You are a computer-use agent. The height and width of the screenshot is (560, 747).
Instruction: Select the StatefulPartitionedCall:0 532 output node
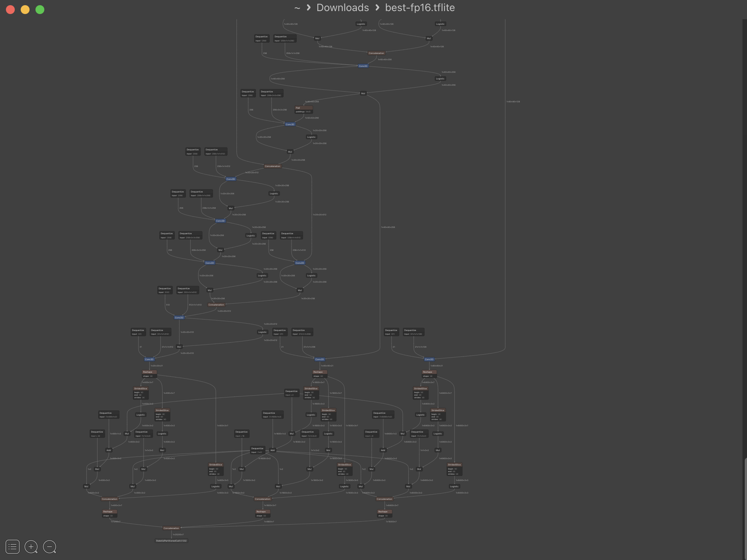pos(171,541)
